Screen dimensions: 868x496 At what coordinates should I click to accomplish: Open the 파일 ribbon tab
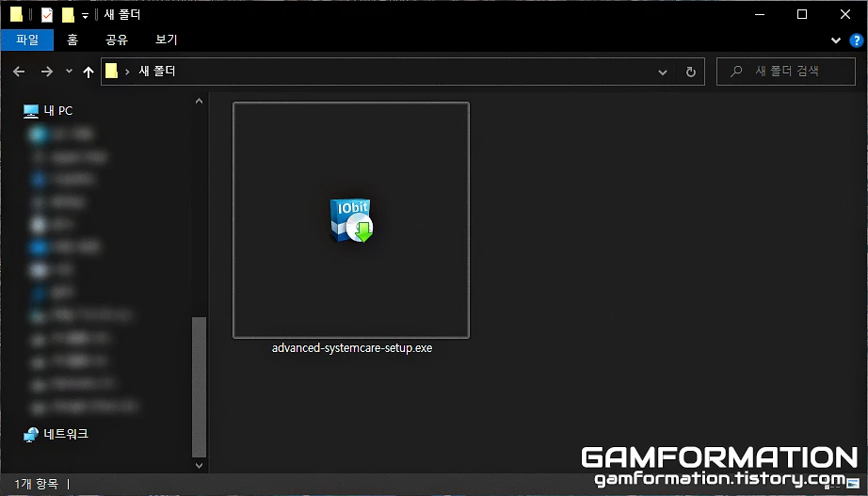[x=27, y=40]
